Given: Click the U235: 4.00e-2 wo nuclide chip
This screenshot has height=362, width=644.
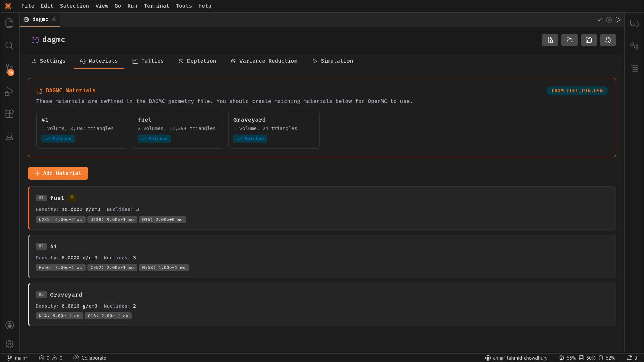Looking at the screenshot, I should [x=60, y=220].
